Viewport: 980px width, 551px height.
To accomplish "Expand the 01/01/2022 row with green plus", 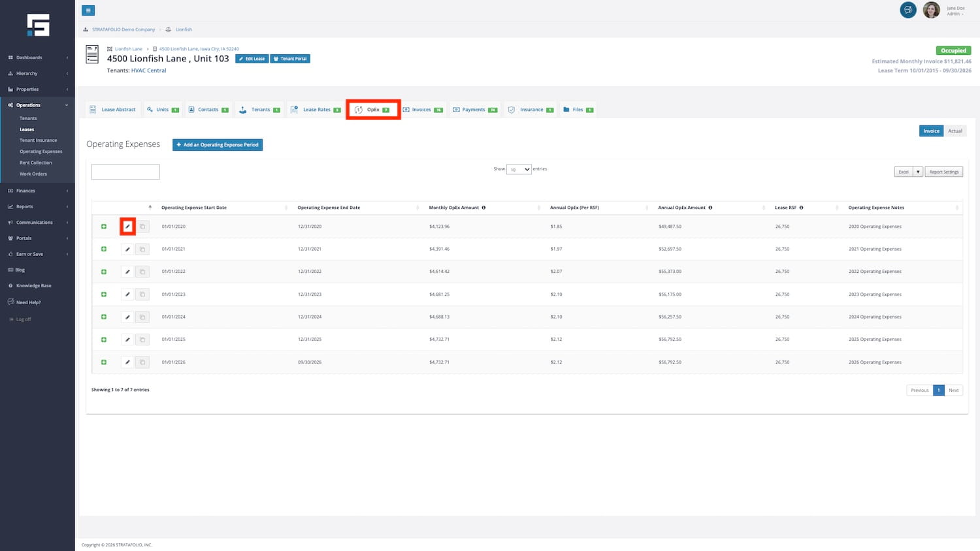I will coord(104,272).
